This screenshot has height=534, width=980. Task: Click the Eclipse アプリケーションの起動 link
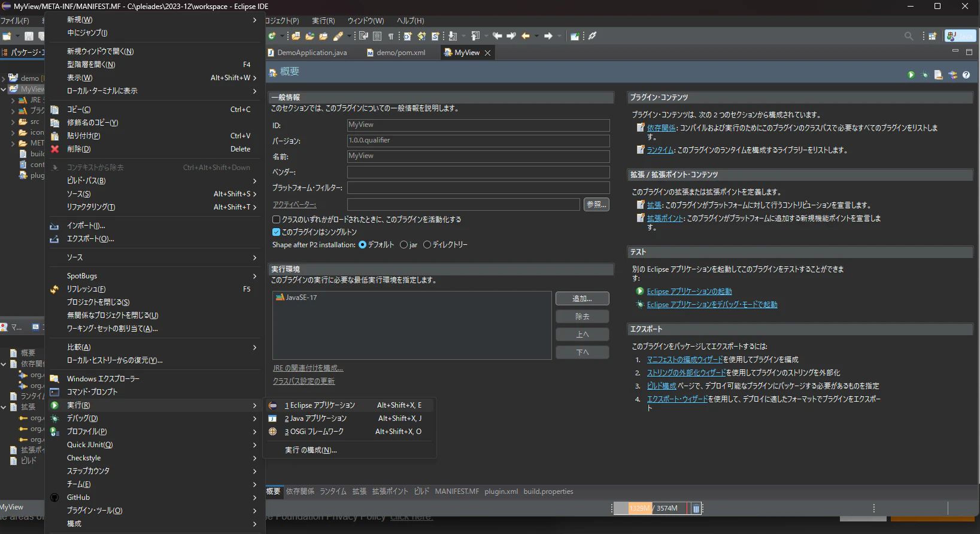[x=690, y=292]
